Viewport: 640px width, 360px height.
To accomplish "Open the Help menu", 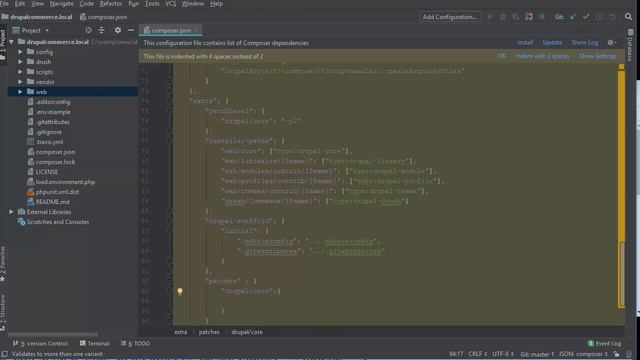I will [216, 4].
